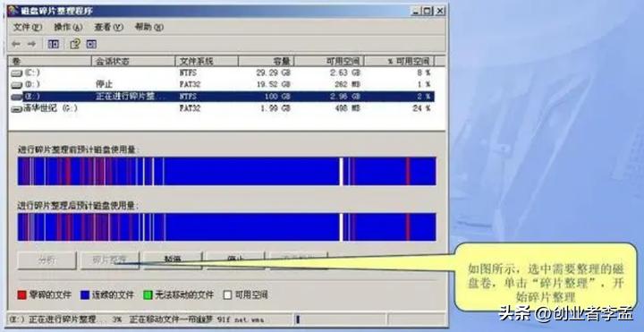644x332 pixels.
Task: Click the red 零碎的文件 legend swatch
Action: (x=21, y=294)
